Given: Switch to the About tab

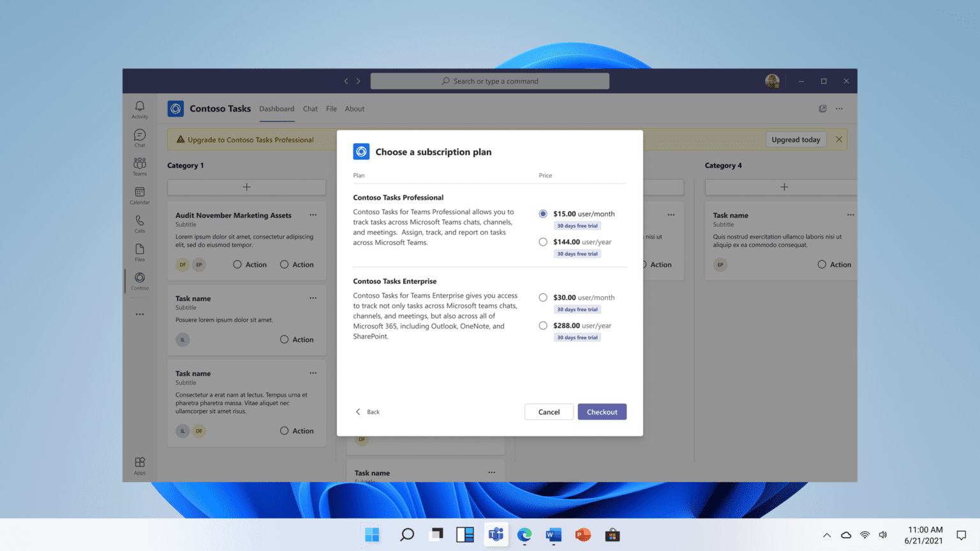Looking at the screenshot, I should coord(355,108).
